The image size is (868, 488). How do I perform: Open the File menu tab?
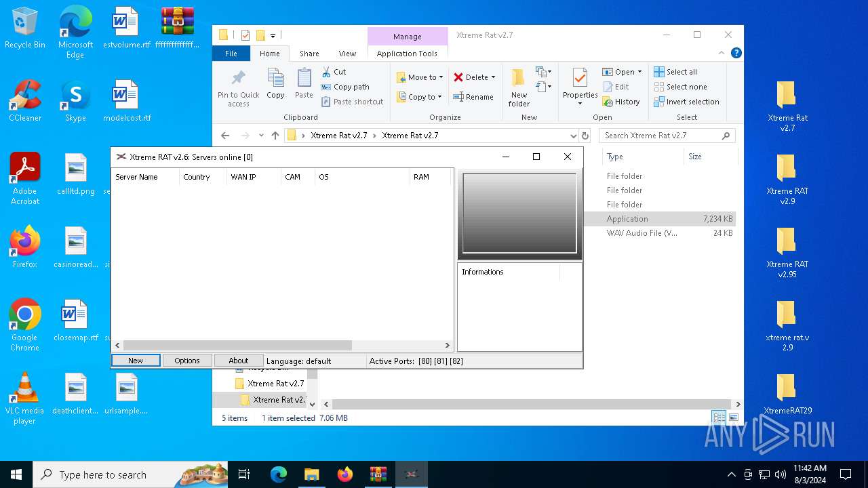231,54
